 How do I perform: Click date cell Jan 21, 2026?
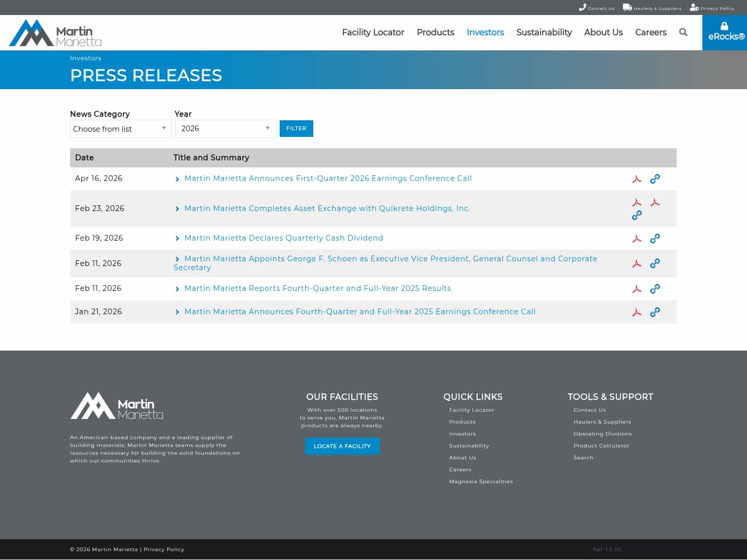[x=99, y=312]
